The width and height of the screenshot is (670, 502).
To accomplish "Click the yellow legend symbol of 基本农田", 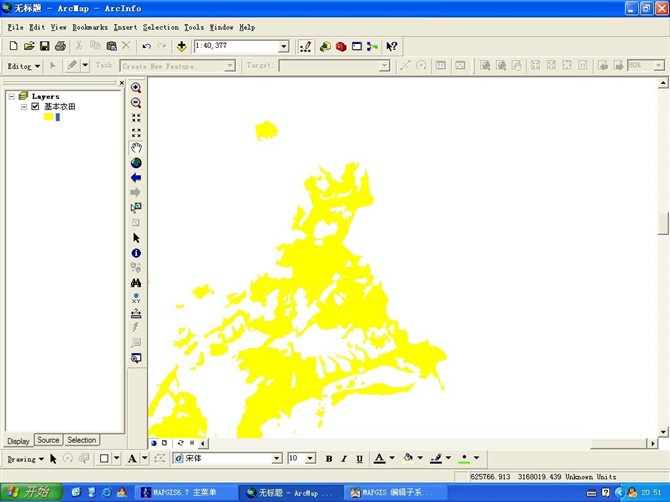I will [48, 117].
